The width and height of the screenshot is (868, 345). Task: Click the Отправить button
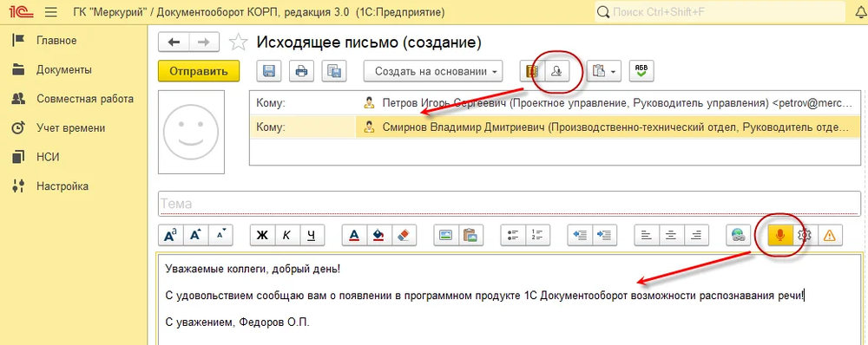[x=199, y=71]
